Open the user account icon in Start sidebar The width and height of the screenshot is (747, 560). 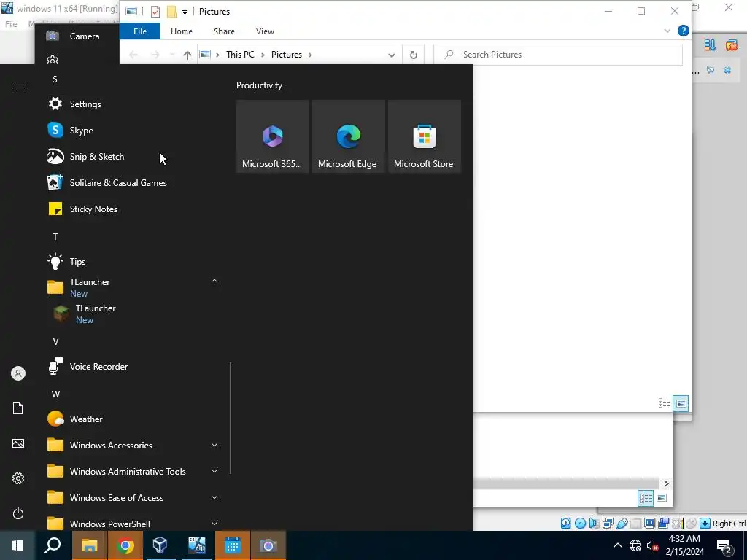18,373
